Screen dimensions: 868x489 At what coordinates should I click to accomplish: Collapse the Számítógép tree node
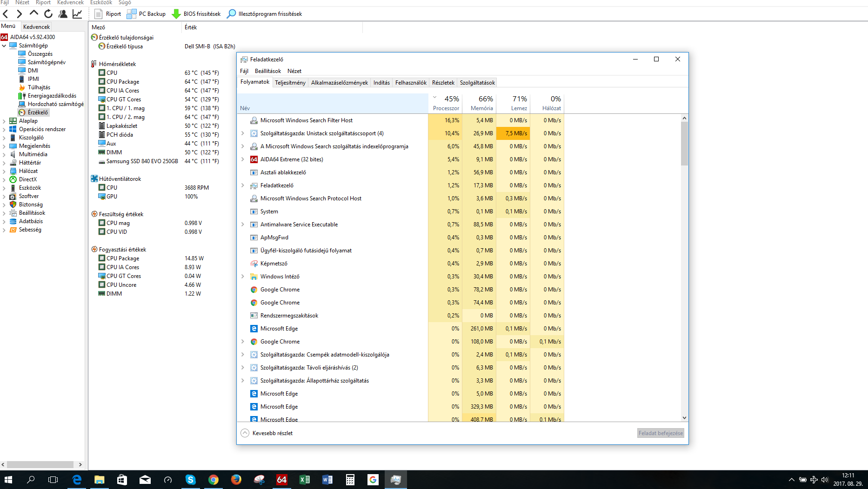click(x=4, y=46)
